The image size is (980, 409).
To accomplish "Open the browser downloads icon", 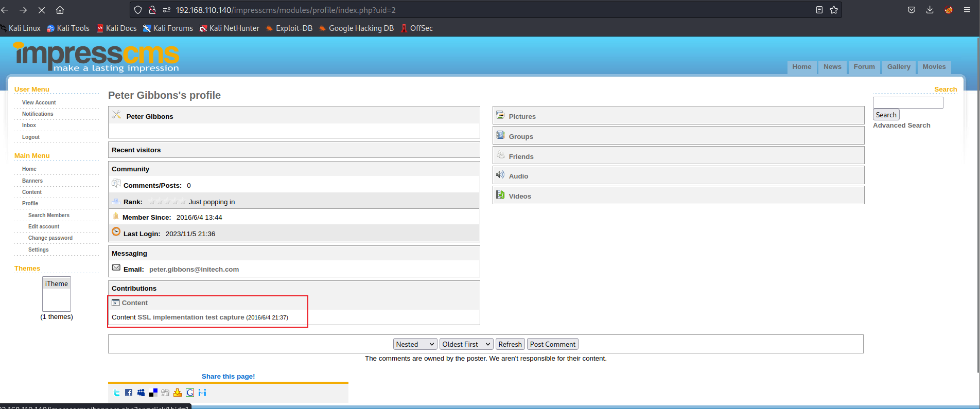I will click(x=930, y=10).
